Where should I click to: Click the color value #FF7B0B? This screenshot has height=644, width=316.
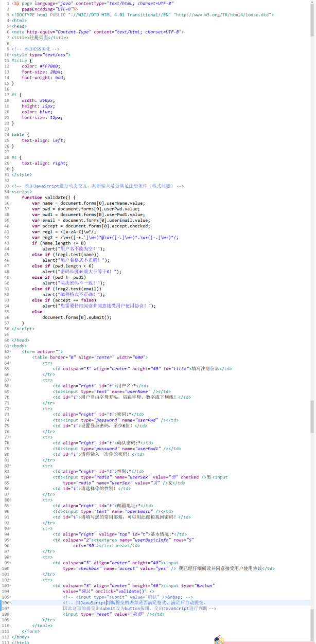(x=49, y=66)
